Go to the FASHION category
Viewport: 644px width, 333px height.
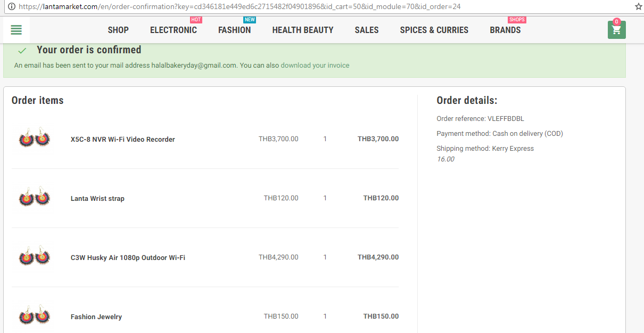234,30
